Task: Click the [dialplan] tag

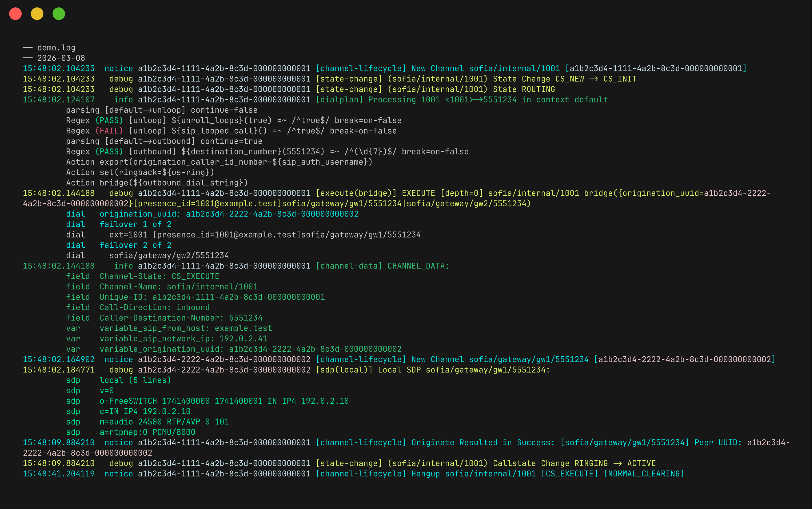Action: click(x=339, y=100)
